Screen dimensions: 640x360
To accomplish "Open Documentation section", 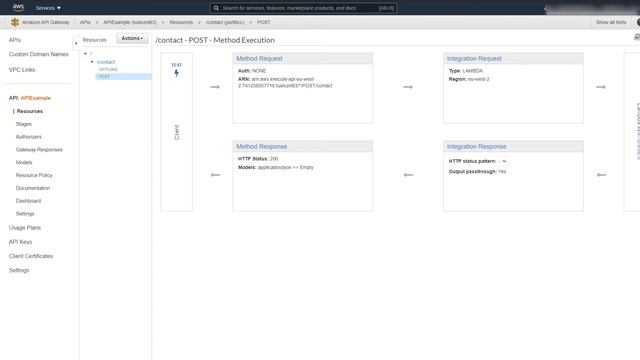I will 33,188.
